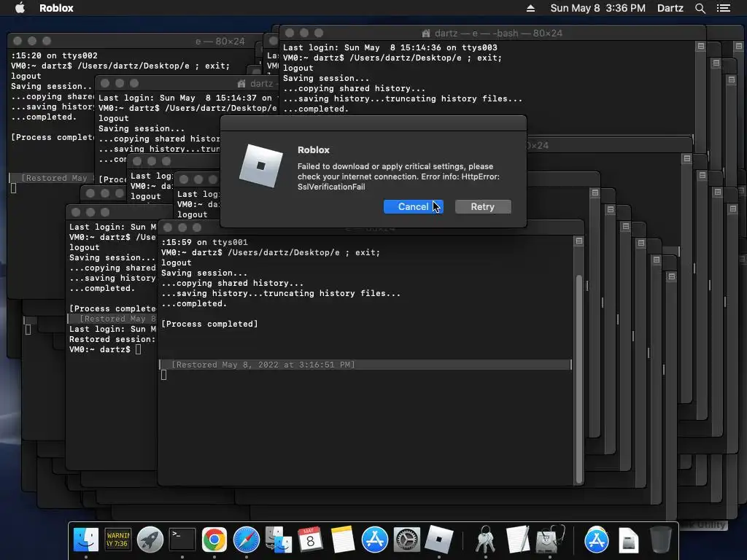
Task: Open Google Chrome from the dock
Action: click(214, 540)
